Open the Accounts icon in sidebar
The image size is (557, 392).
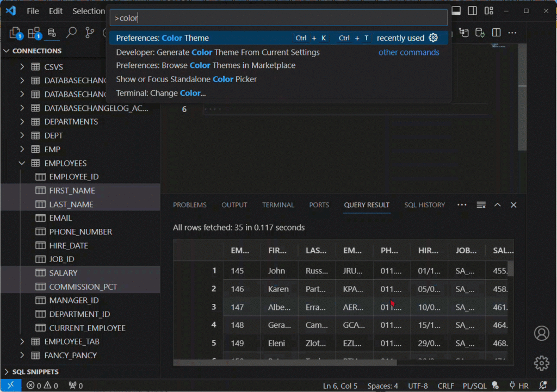(541, 333)
